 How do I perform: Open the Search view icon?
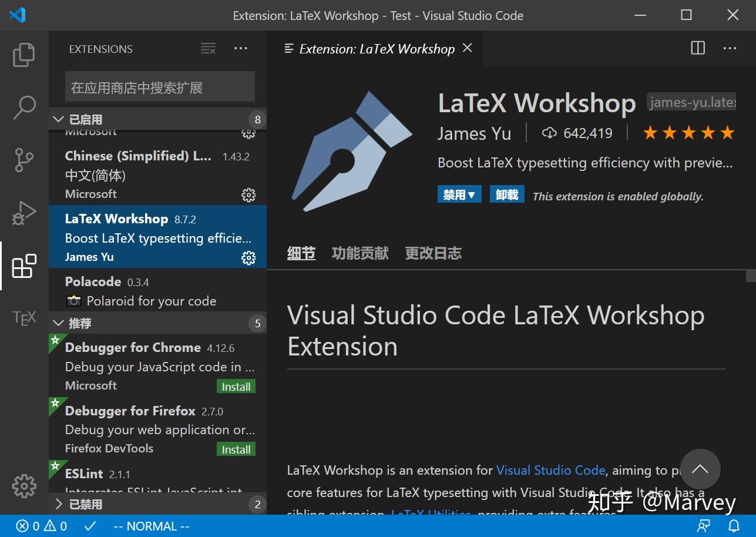23,107
